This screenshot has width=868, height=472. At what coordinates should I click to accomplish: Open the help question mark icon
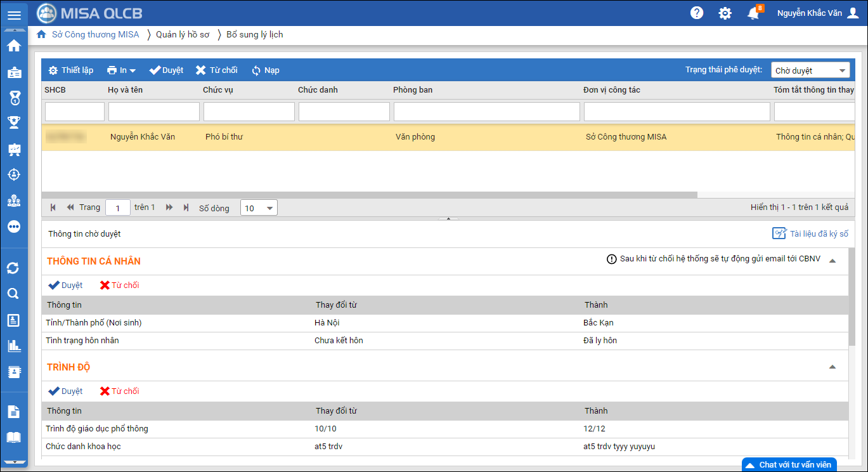pyautogui.click(x=697, y=13)
